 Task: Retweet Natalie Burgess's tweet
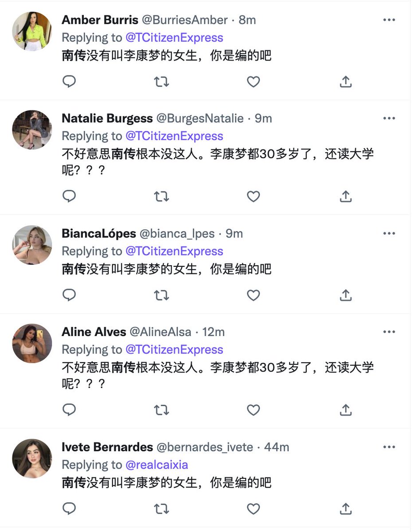click(161, 196)
